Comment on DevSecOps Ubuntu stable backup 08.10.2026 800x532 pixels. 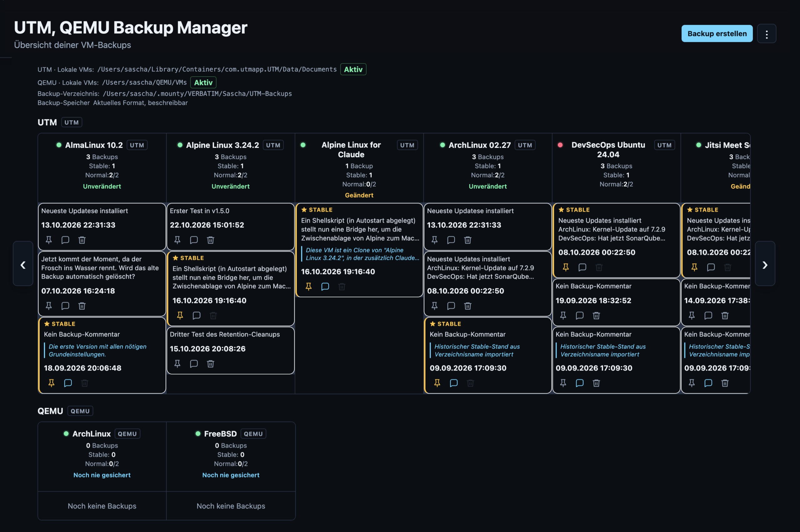[x=582, y=267]
